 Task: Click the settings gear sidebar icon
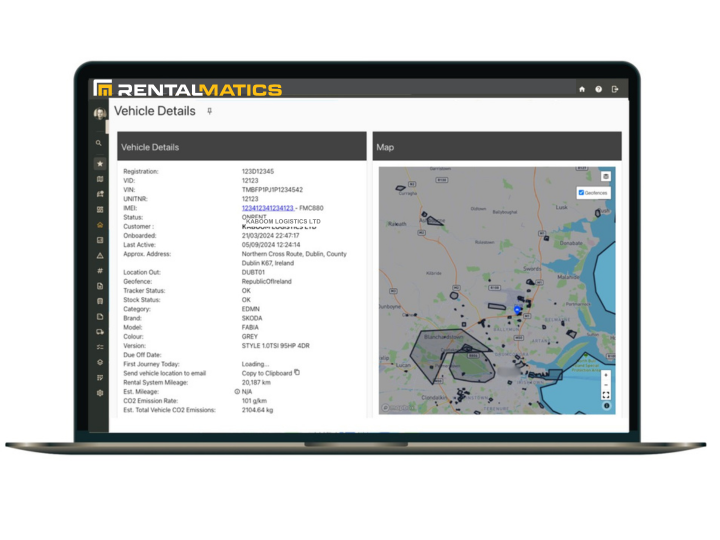click(100, 393)
